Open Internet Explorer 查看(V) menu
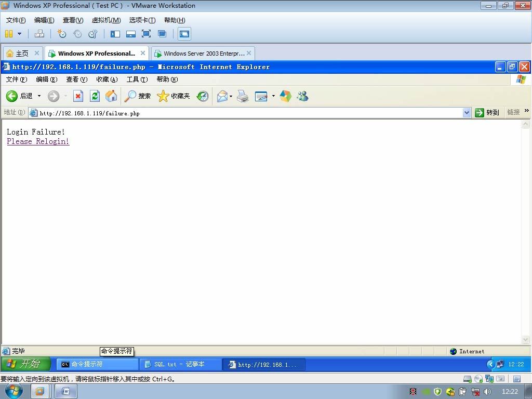The height and width of the screenshot is (399, 532). 77,79
